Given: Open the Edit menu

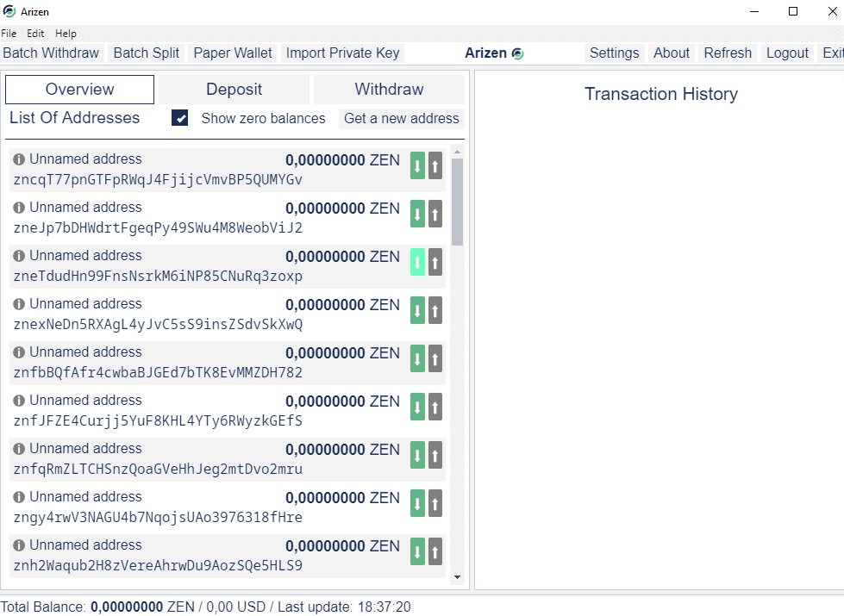Looking at the screenshot, I should click(x=35, y=34).
